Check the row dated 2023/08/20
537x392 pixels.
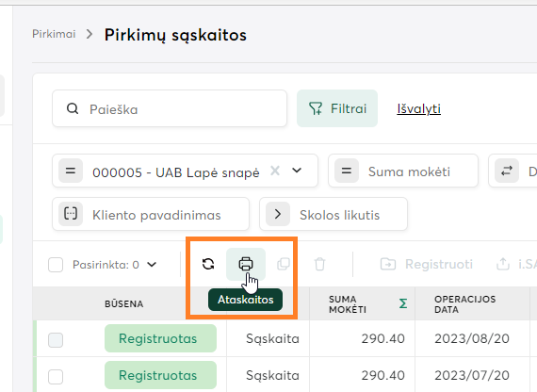tap(56, 340)
